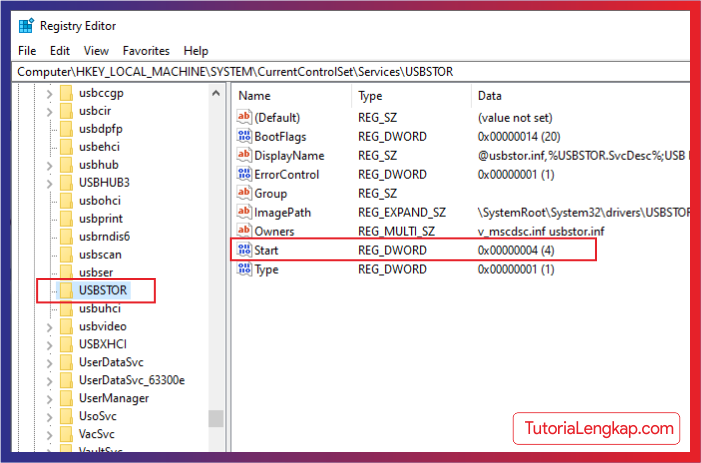Screen dimensions: 701x463
Task: Select the UsoSvc tree key label
Action: [x=97, y=417]
